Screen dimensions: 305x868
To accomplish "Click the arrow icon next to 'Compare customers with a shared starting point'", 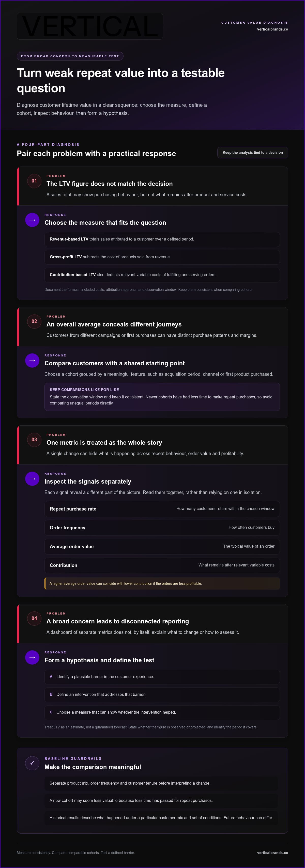I will pos(32,361).
